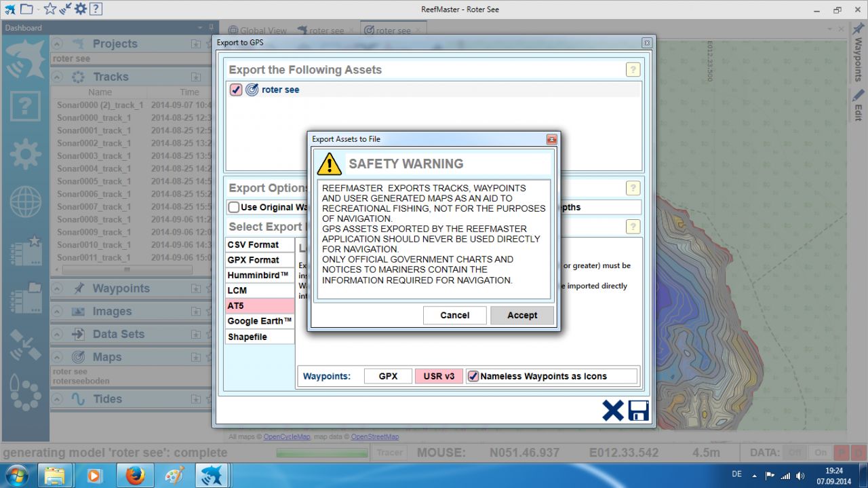Toggle the roter see asset checkbox
The image size is (868, 488).
point(236,90)
